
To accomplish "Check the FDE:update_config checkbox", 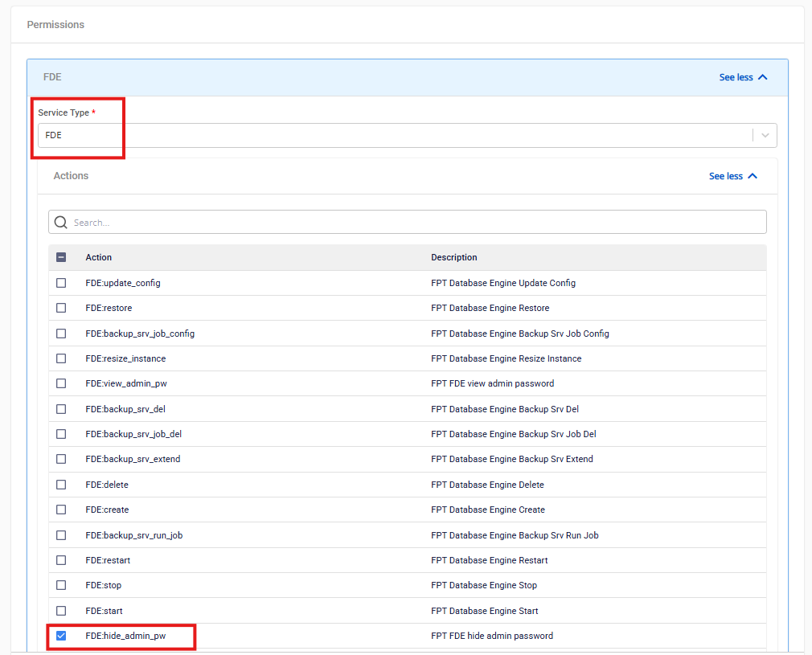I will click(61, 283).
